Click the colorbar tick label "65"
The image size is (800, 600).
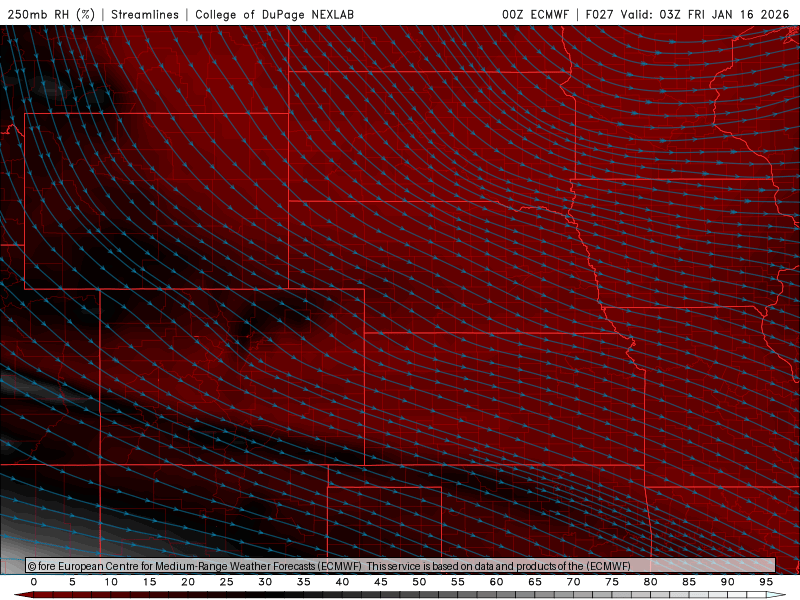535,582
